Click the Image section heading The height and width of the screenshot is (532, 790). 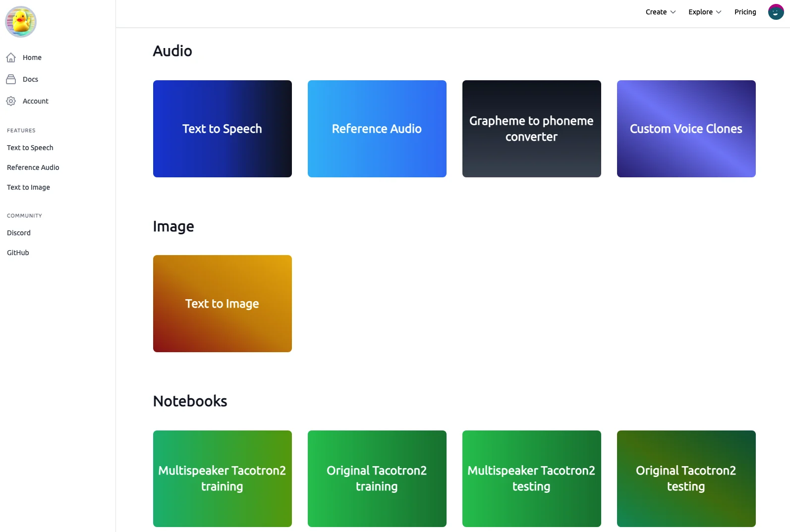click(x=173, y=226)
